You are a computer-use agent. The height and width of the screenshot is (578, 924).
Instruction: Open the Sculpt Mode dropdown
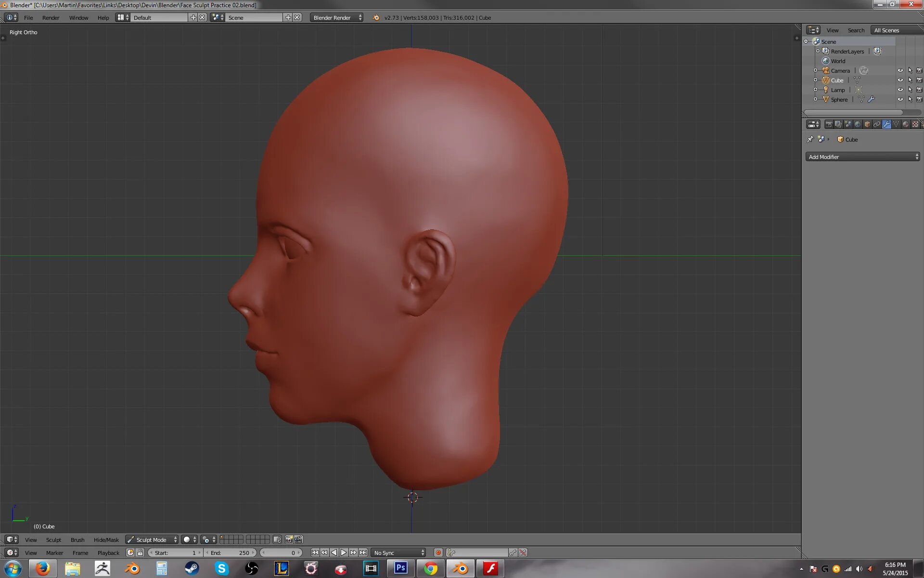pyautogui.click(x=152, y=539)
